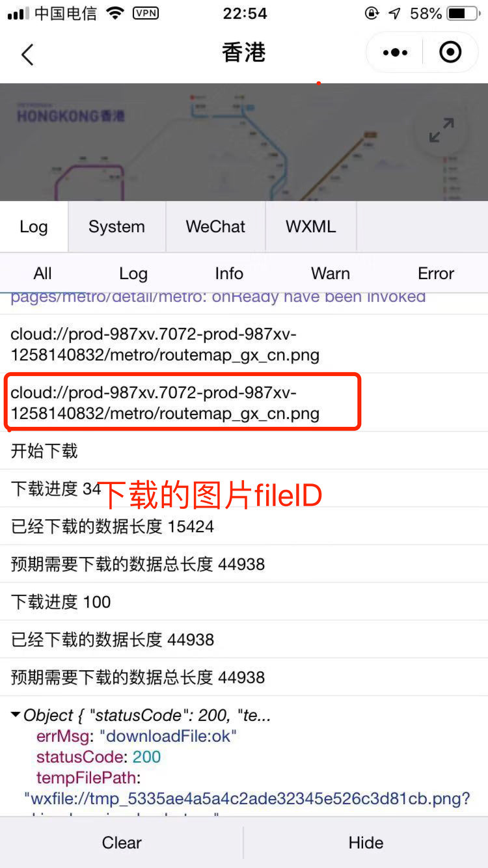488x868 pixels.
Task: Tap the back arrow icon
Action: coord(27,54)
